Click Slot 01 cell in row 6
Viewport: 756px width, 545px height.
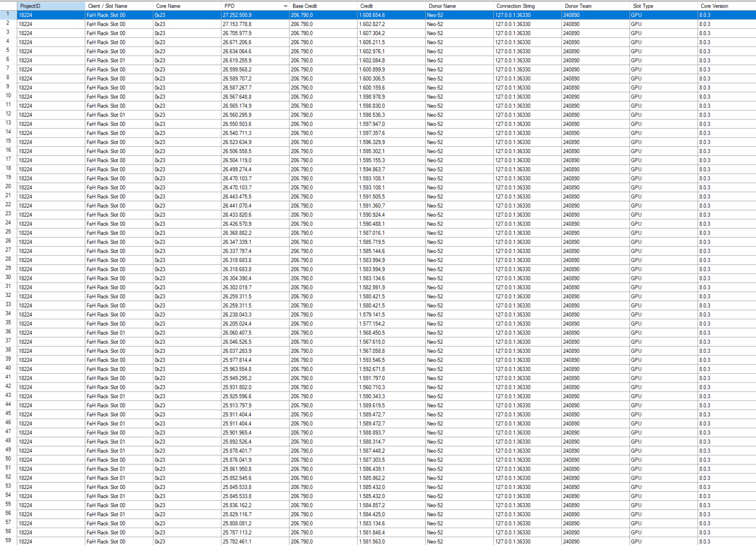[x=106, y=61]
